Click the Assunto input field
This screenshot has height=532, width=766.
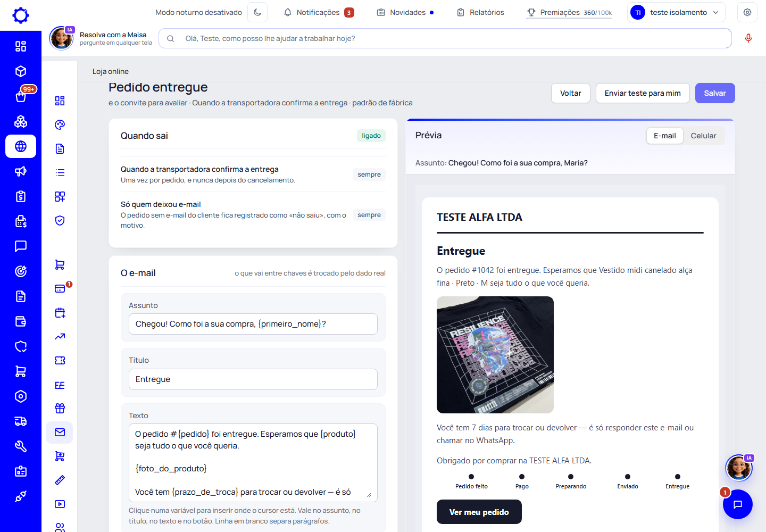coord(253,324)
